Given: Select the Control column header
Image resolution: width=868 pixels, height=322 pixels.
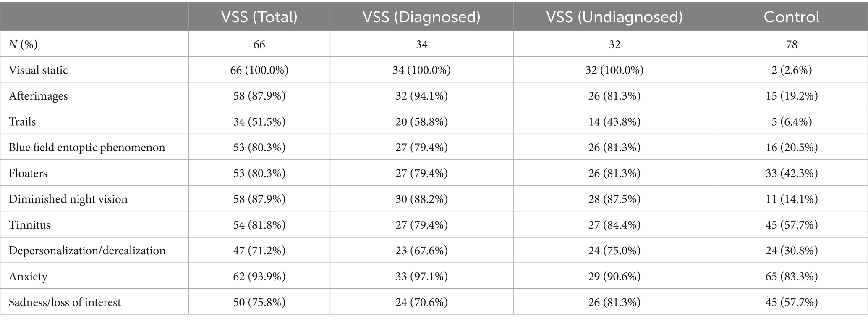Looking at the screenshot, I should 791,17.
